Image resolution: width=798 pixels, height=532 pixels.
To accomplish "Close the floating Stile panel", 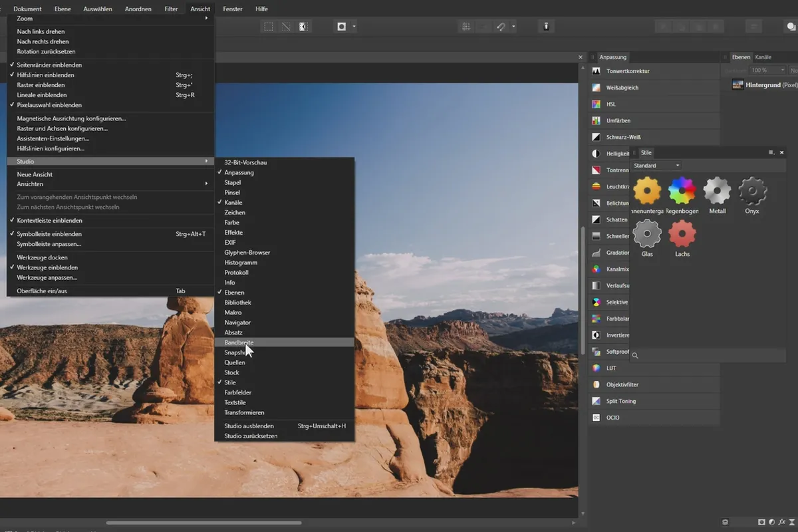I will click(x=781, y=152).
